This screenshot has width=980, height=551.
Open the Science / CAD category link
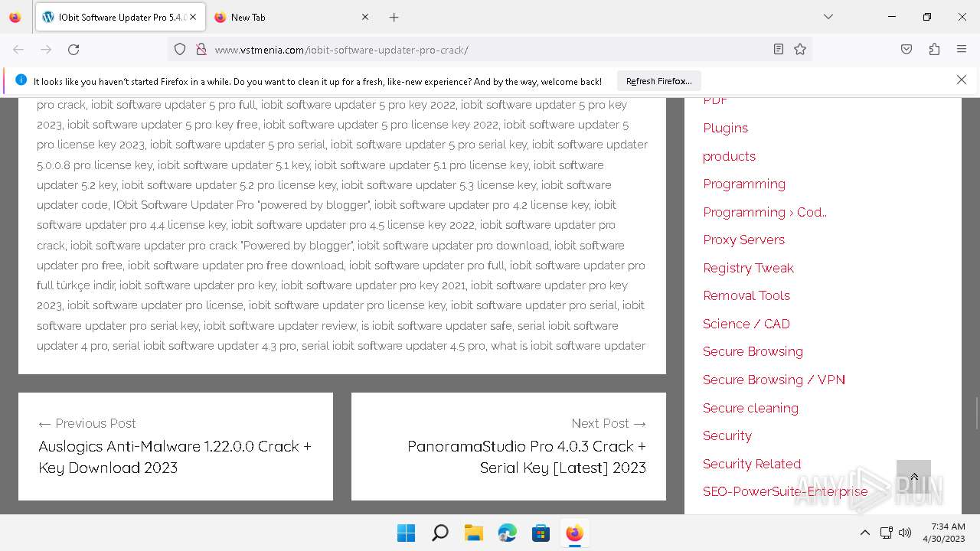746,324
